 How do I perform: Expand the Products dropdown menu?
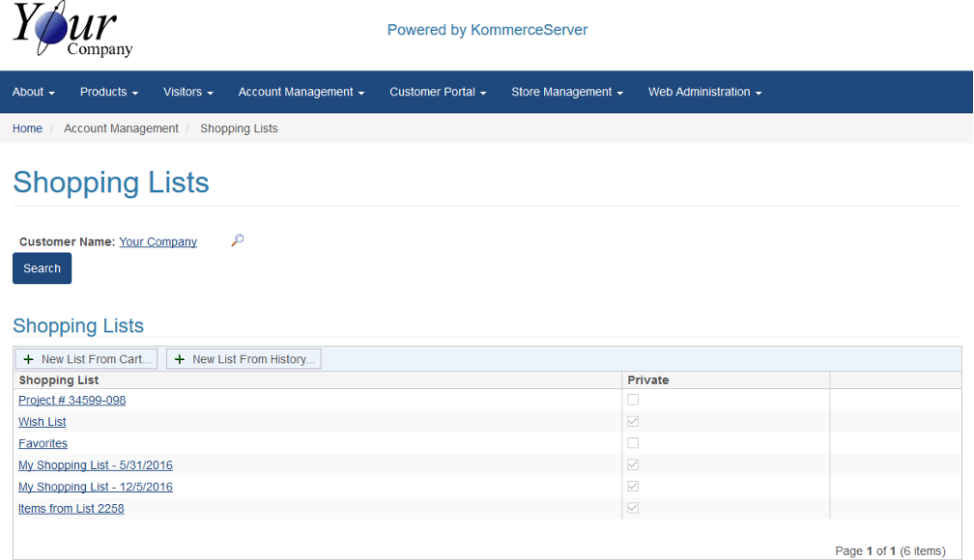[109, 92]
